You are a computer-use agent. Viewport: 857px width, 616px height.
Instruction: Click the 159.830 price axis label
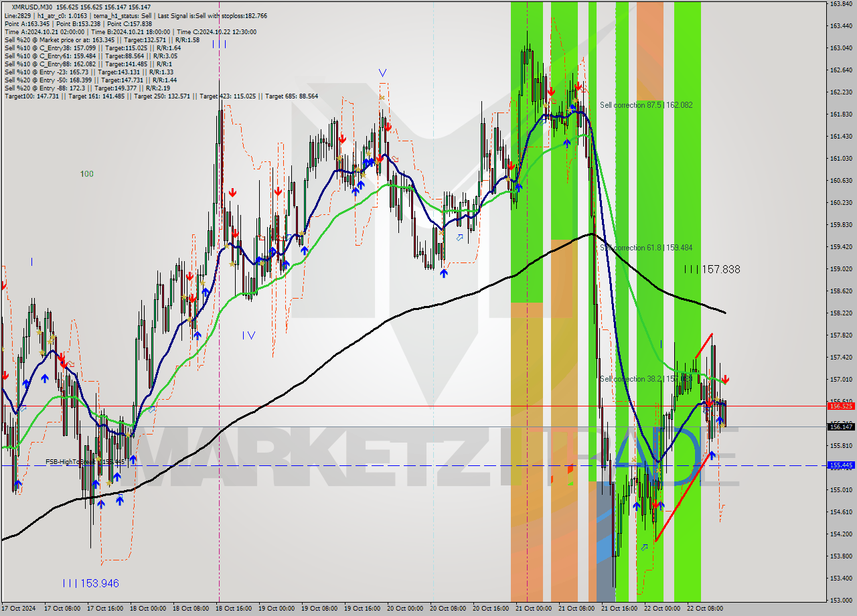pos(841,225)
